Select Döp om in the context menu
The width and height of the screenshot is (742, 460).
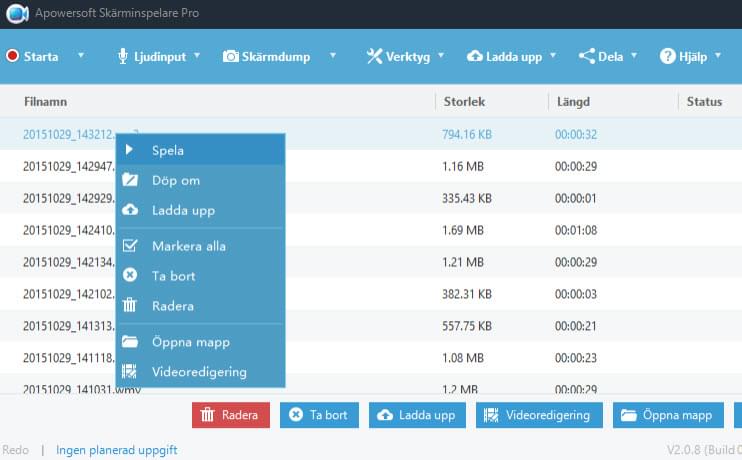176,181
